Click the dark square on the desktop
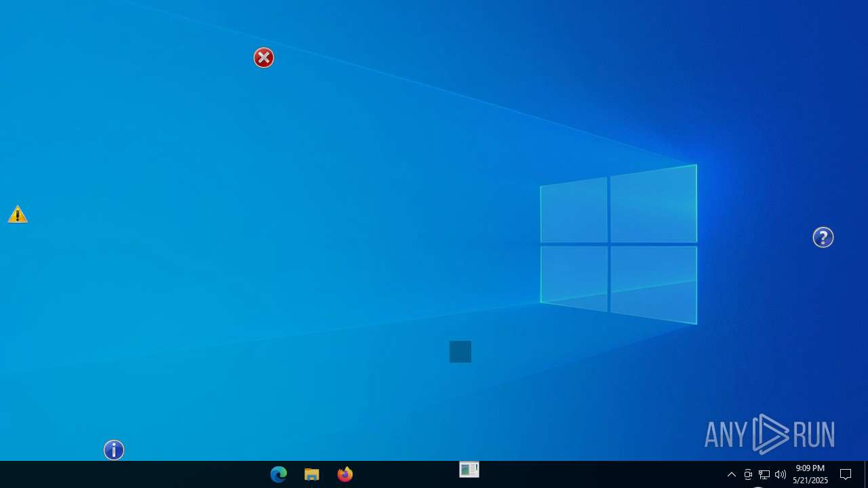The image size is (868, 488). [x=460, y=352]
